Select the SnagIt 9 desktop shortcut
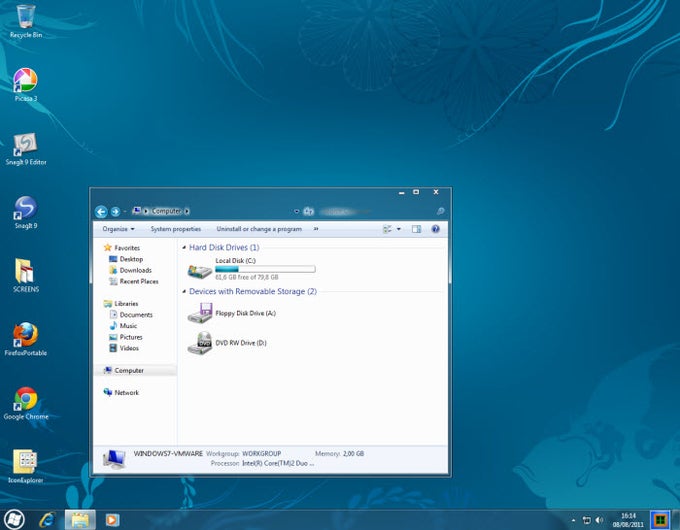Image resolution: width=680 pixels, height=530 pixels. point(26,213)
